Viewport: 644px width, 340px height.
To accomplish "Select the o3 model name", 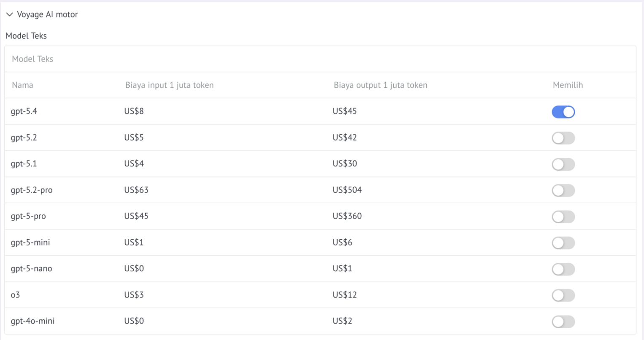I will coord(15,295).
